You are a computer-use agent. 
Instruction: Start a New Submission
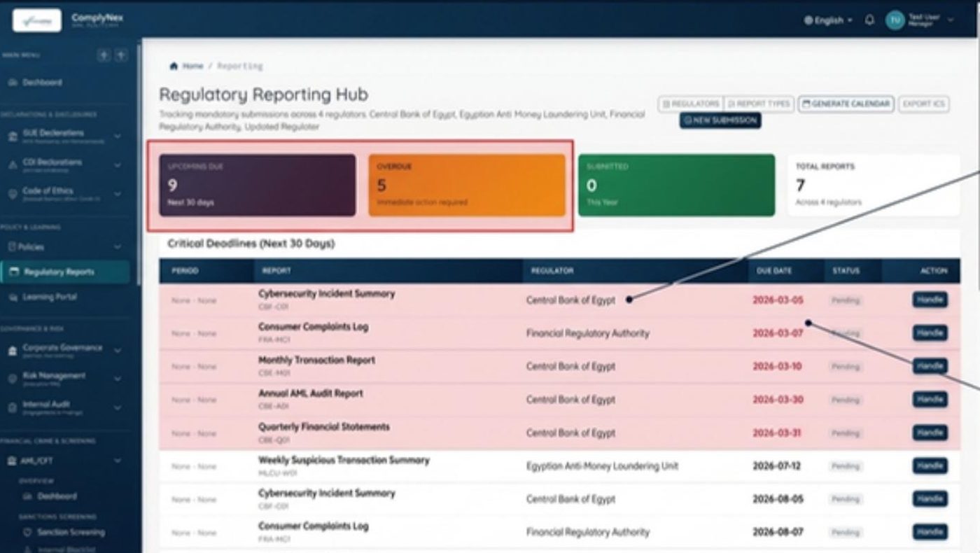pos(720,120)
